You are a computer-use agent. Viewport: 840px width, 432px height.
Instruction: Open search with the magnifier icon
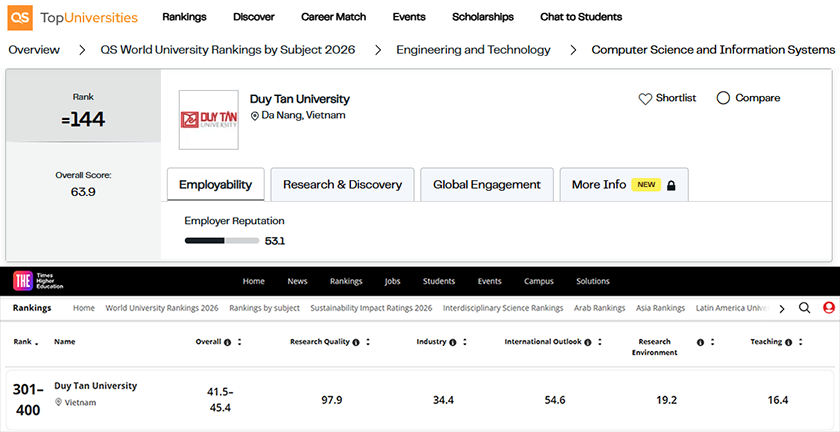pos(804,308)
